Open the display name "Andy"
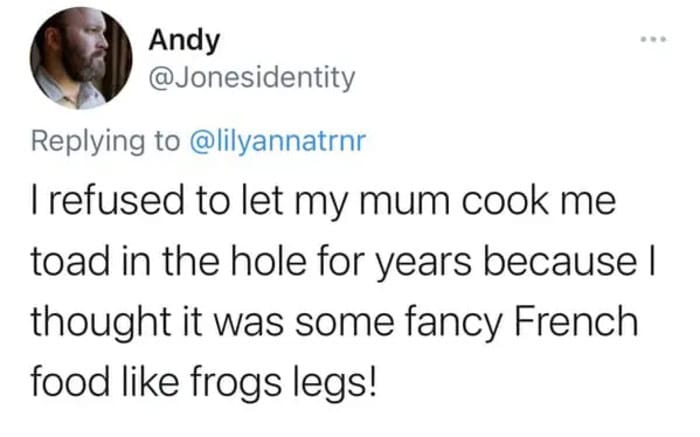The height and width of the screenshot is (437, 700). [185, 41]
